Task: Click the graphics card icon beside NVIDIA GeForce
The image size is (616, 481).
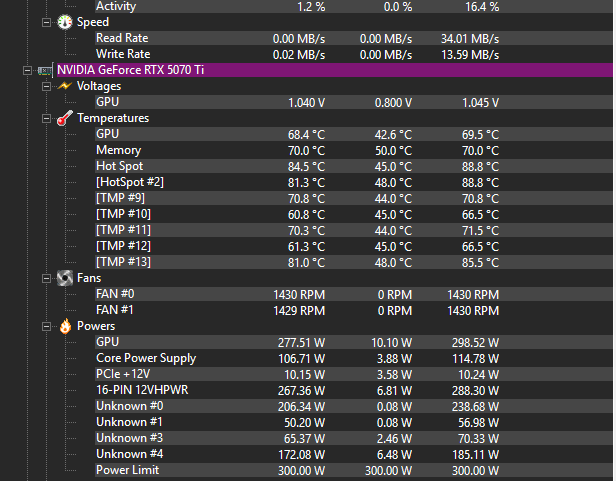Action: 45,70
